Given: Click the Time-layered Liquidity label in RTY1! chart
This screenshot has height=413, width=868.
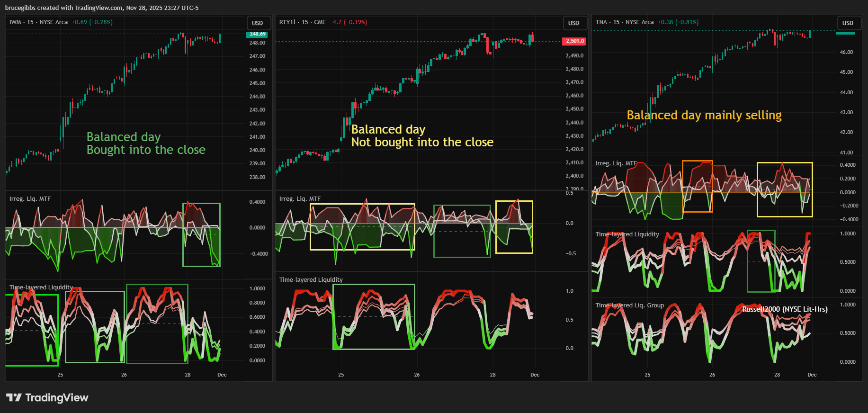Looking at the screenshot, I should tap(311, 280).
